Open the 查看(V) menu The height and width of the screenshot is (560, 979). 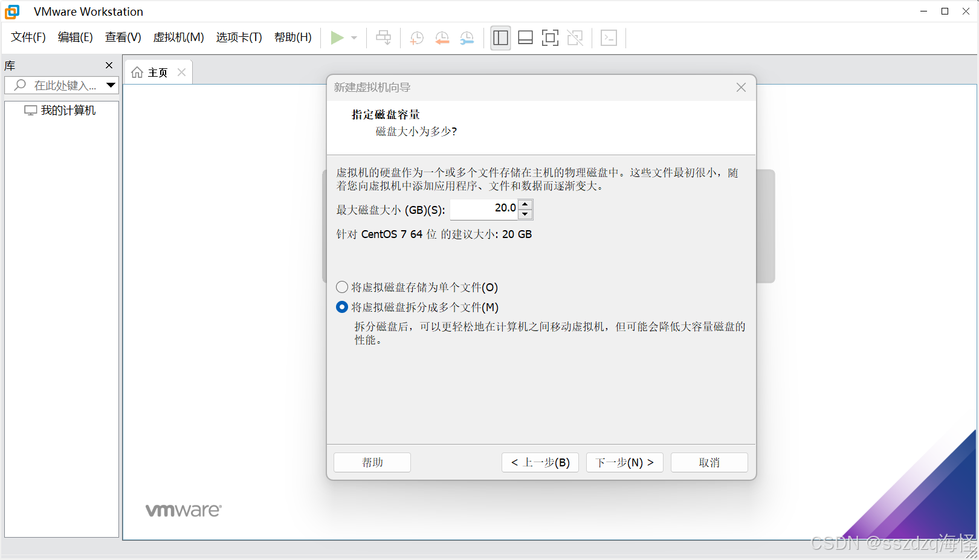coord(123,37)
